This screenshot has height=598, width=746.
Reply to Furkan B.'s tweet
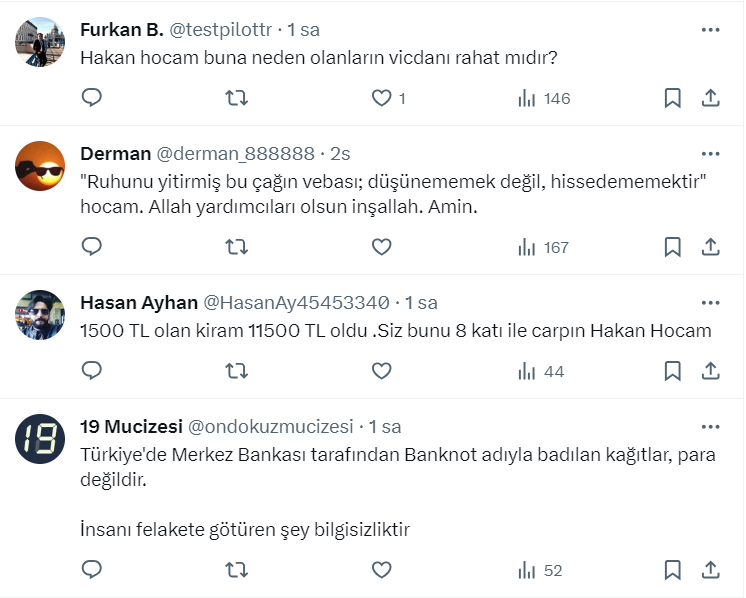(x=92, y=98)
